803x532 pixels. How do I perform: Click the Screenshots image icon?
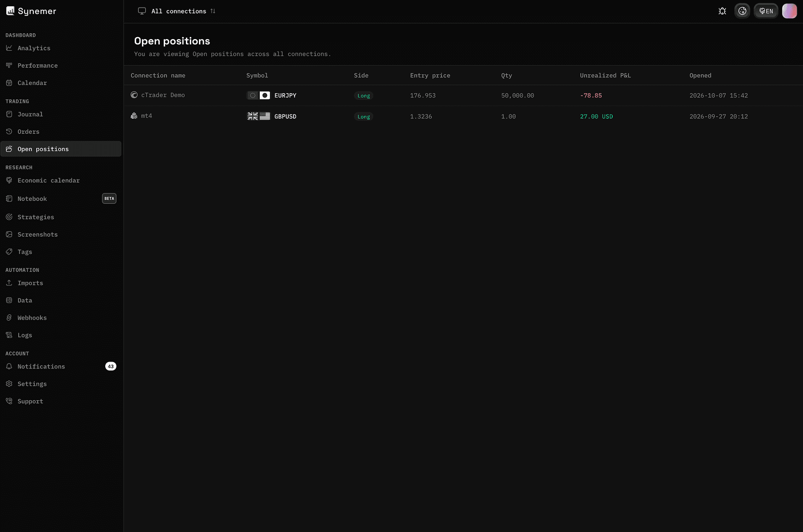9,235
